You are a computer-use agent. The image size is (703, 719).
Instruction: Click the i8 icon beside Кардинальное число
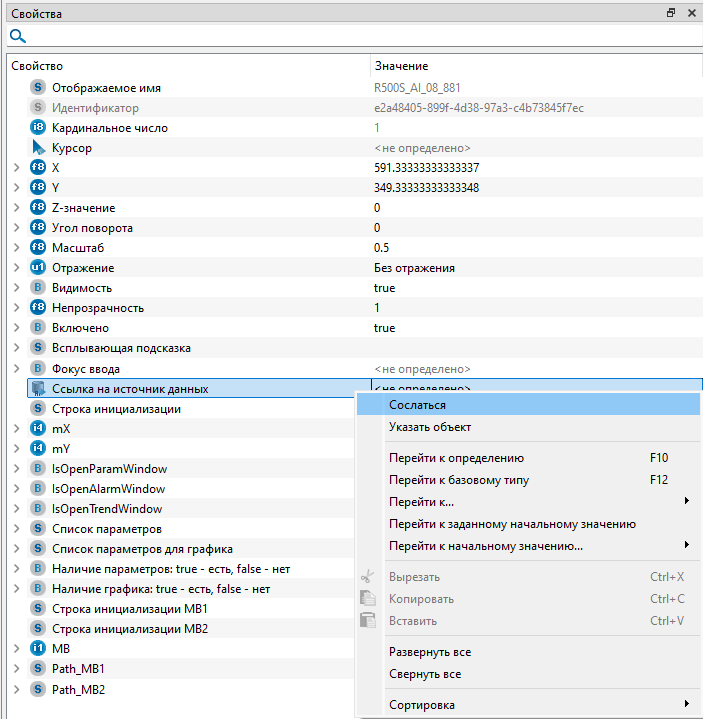tap(39, 128)
